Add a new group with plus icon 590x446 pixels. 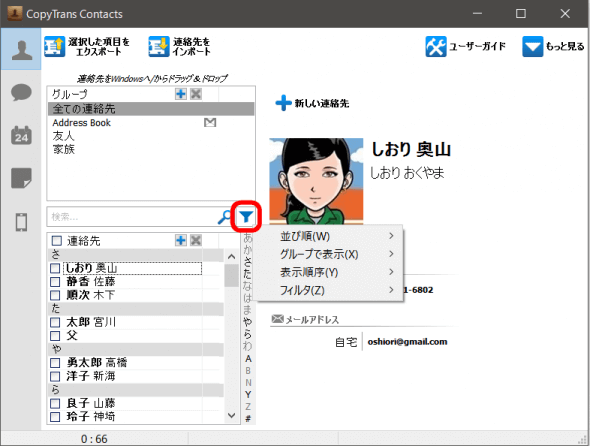181,94
